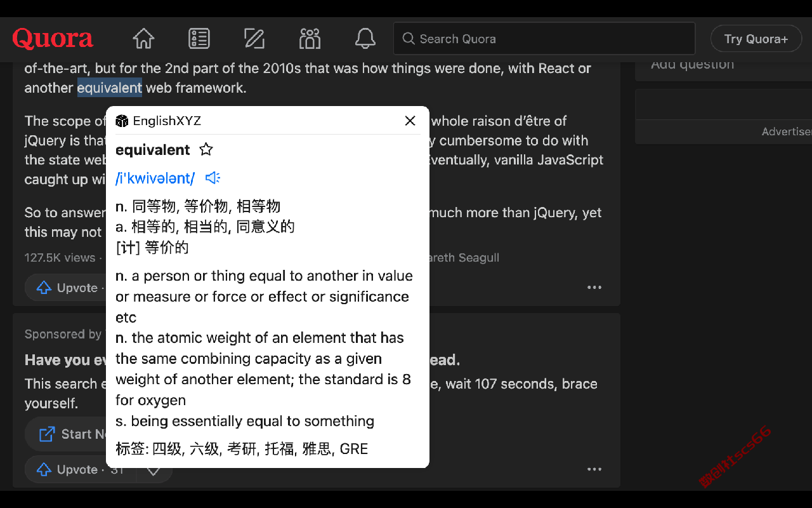Open more options for the jQuery answer
812x508 pixels.
[x=594, y=288]
